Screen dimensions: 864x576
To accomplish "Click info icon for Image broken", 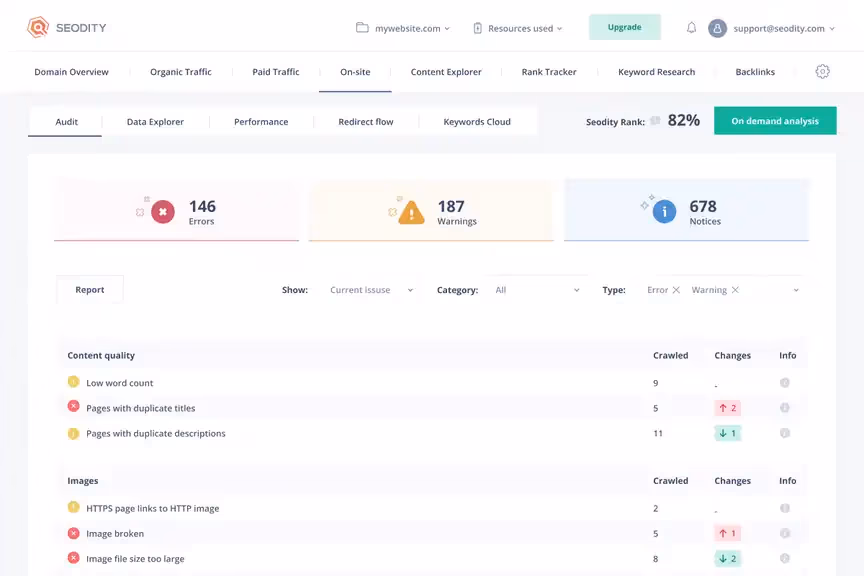I will (x=785, y=534).
